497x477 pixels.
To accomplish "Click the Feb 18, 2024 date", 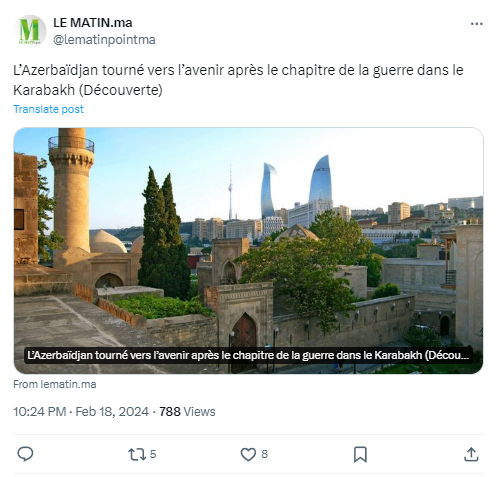I will click(112, 412).
